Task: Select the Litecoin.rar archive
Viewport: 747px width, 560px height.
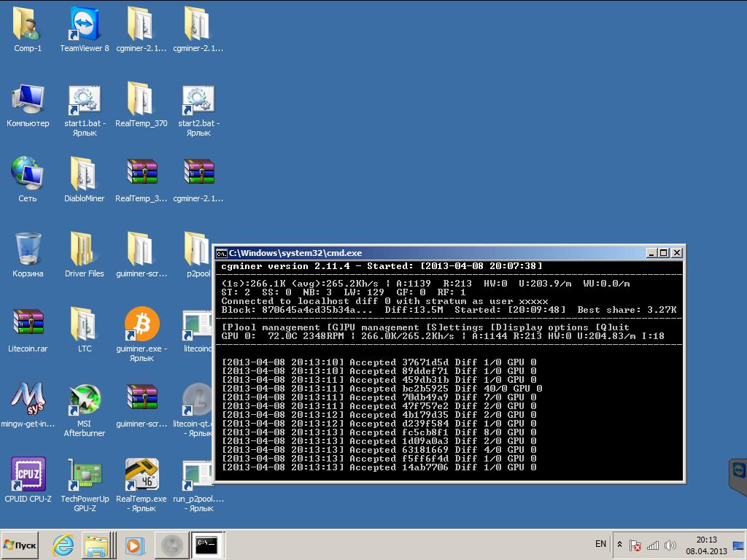Action: pos(28,324)
